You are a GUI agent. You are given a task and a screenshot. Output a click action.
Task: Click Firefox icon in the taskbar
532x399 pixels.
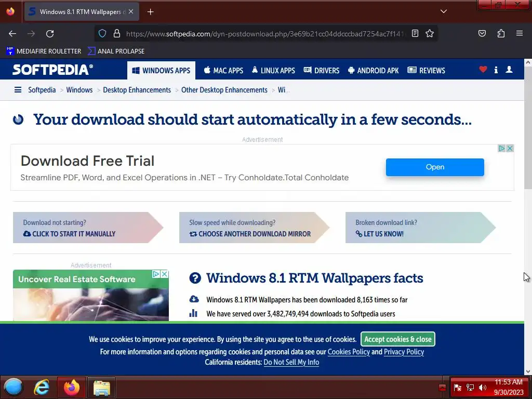point(72,387)
